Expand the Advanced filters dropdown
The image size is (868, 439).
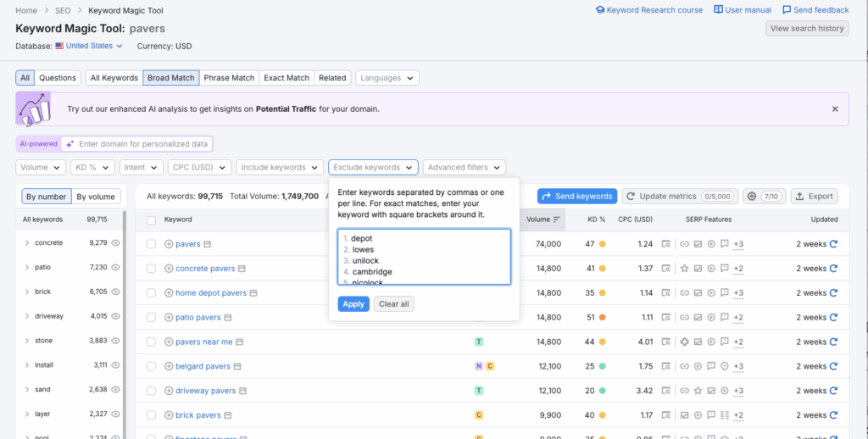coord(465,168)
